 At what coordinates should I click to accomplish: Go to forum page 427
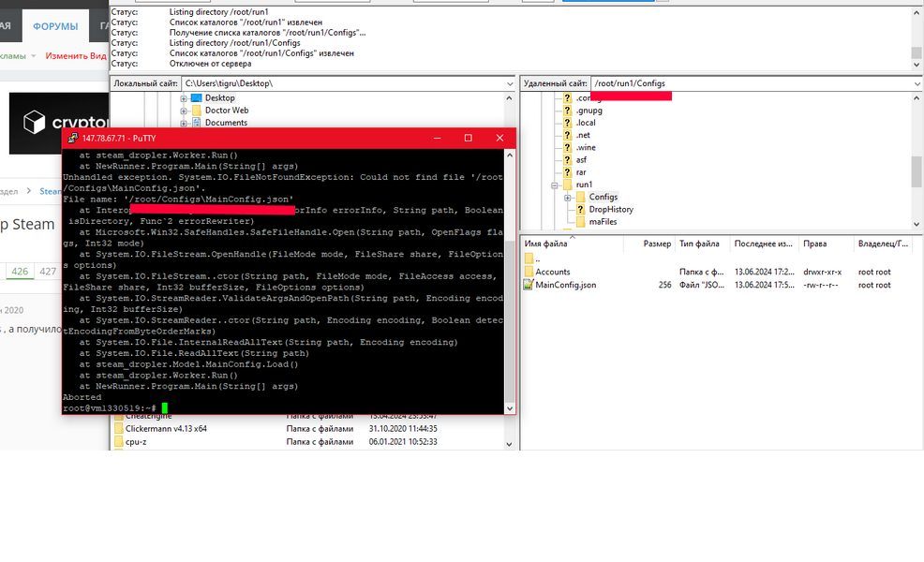(47, 271)
